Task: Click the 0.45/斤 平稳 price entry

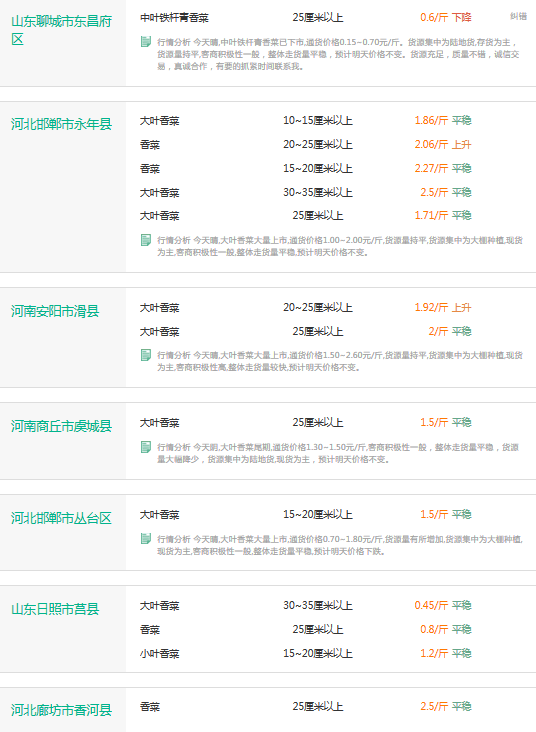Action: pyautogui.click(x=443, y=605)
